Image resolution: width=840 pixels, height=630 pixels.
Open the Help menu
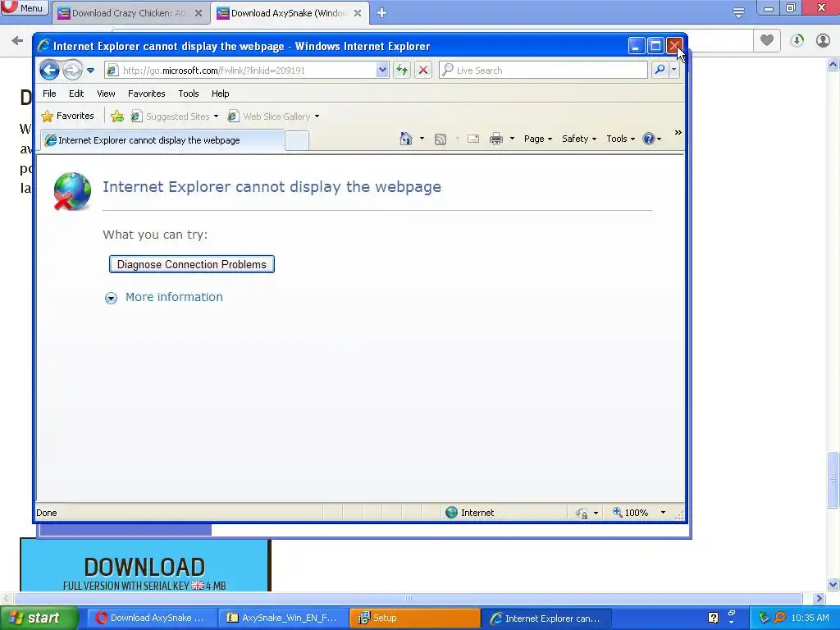click(220, 94)
